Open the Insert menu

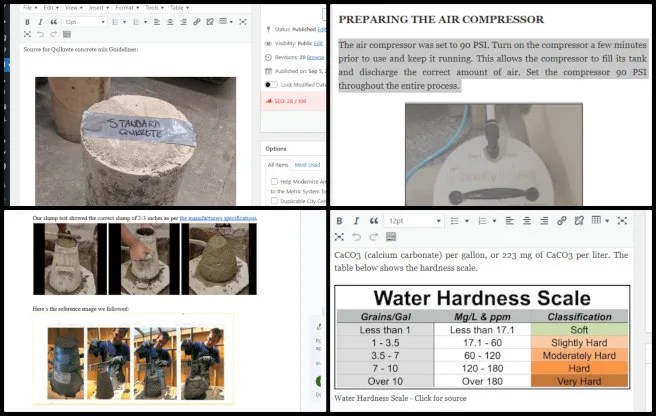click(98, 8)
